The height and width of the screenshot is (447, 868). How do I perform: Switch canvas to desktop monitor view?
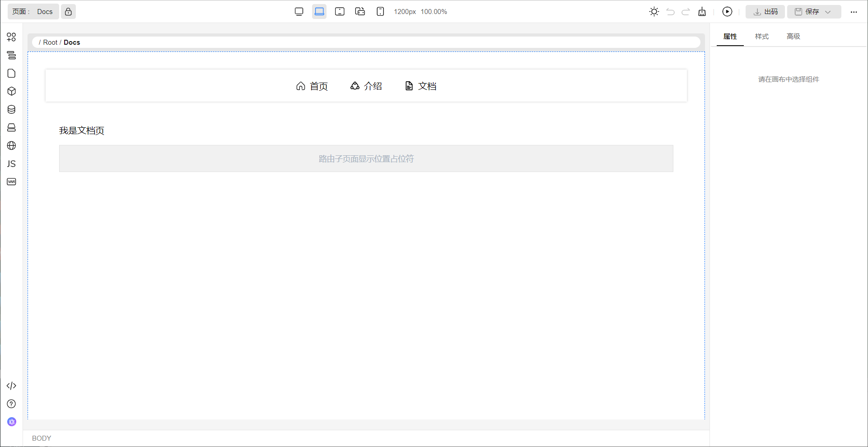299,12
